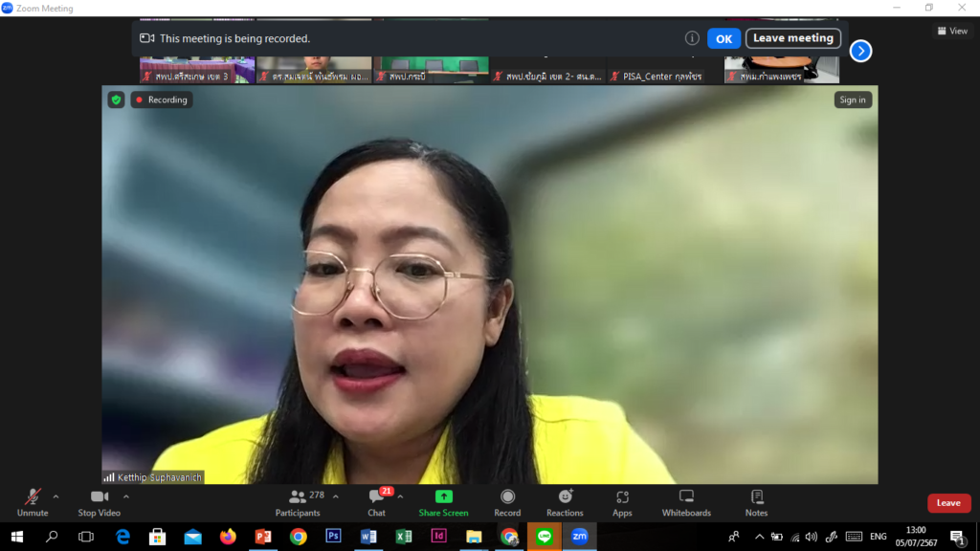This screenshot has height=551, width=980.
Task: Open the Apps panel
Action: coord(622,502)
